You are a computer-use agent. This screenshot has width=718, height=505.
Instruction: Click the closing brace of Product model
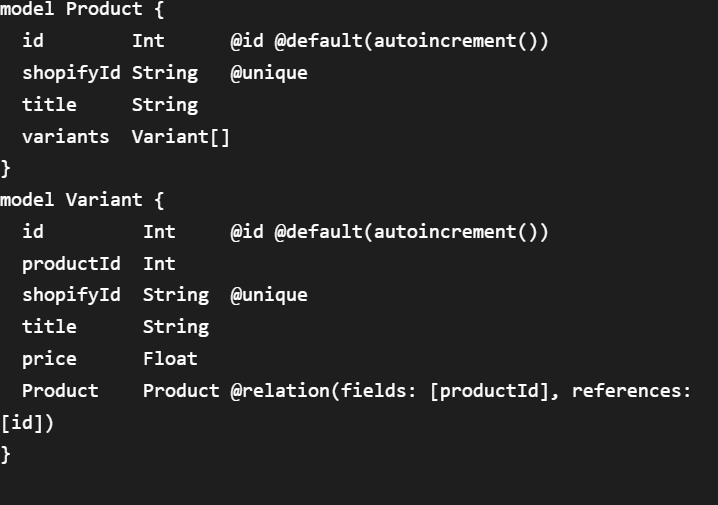click(6, 168)
